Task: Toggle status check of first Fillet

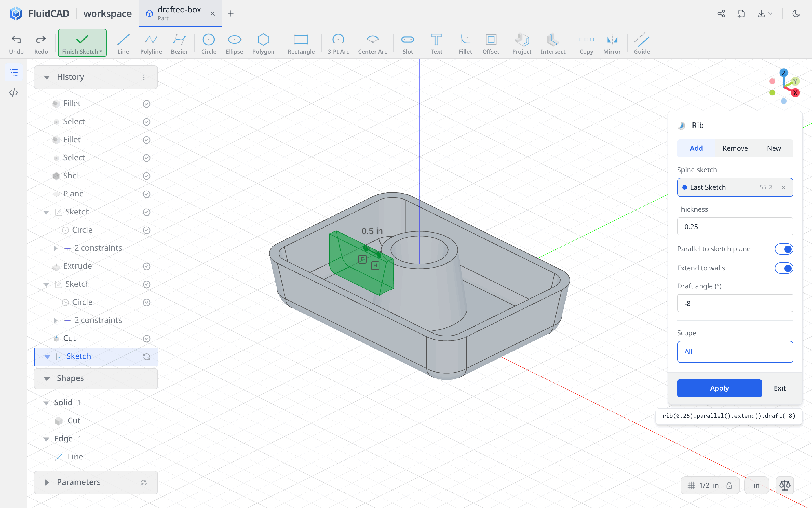Action: click(x=146, y=104)
